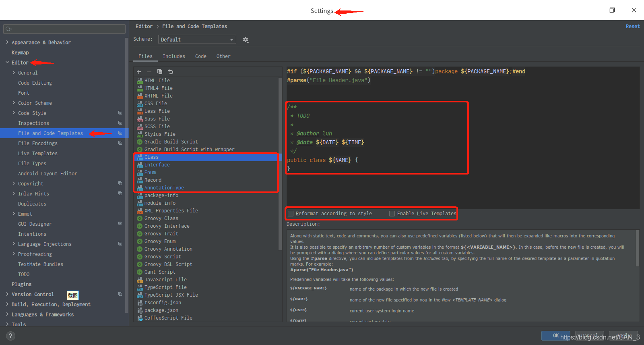
Task: Click the Reset link
Action: pyautogui.click(x=632, y=27)
